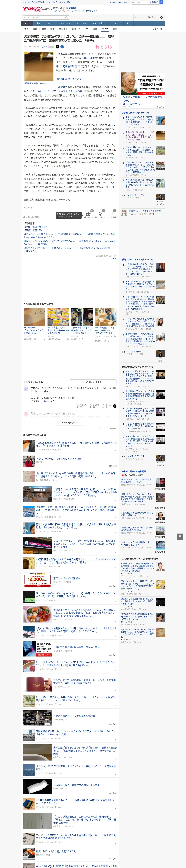This screenshot has height=868, width=186.
Task: Open the ヘルプ link in header
Action: pyautogui.click(x=127, y=2)
